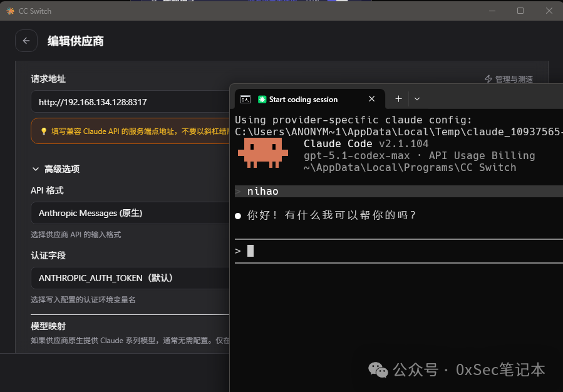Image resolution: width=563 pixels, height=392 pixels.
Task: Click the terminal prompt input line
Action: [399, 251]
